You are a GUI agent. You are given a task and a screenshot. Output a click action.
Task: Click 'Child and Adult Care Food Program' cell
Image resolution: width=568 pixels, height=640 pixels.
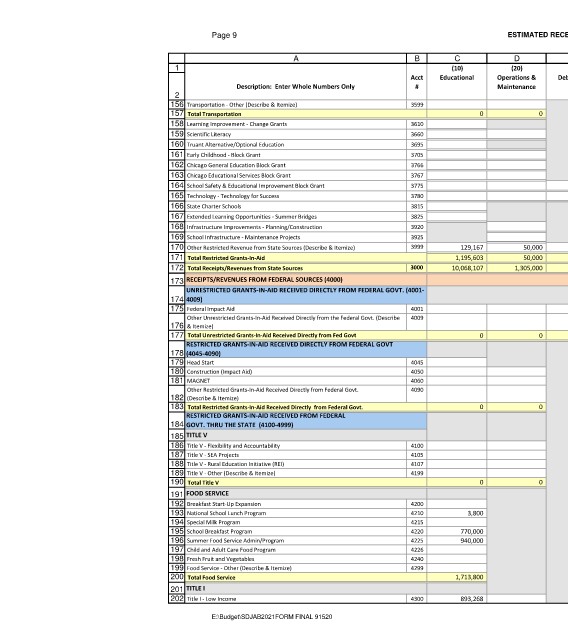[296, 550]
